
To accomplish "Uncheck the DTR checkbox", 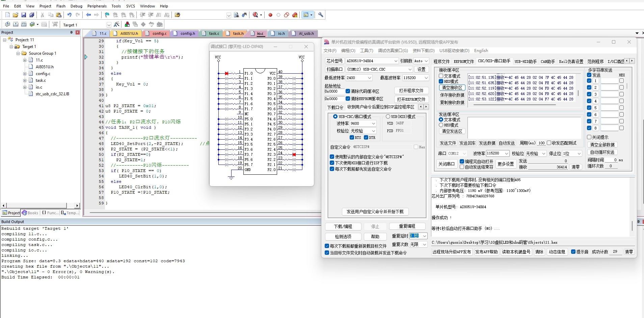I will pos(366,138).
